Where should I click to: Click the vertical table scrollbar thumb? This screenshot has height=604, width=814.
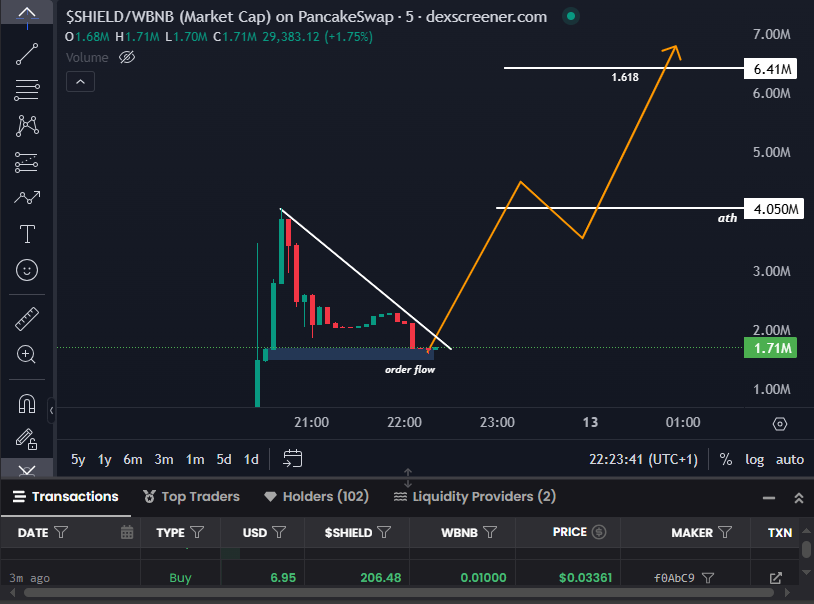[806, 549]
